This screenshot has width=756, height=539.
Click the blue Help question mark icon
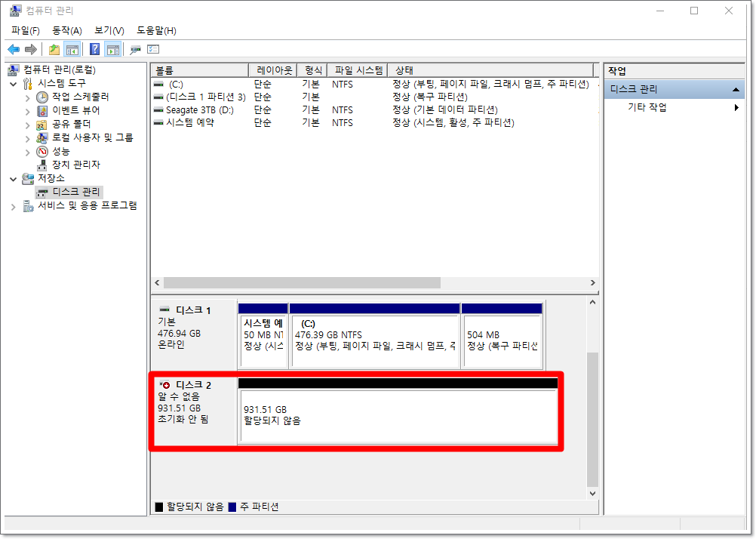pyautogui.click(x=95, y=49)
